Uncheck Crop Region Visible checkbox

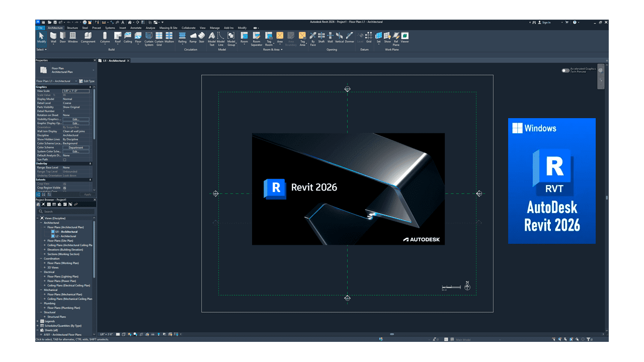point(64,188)
